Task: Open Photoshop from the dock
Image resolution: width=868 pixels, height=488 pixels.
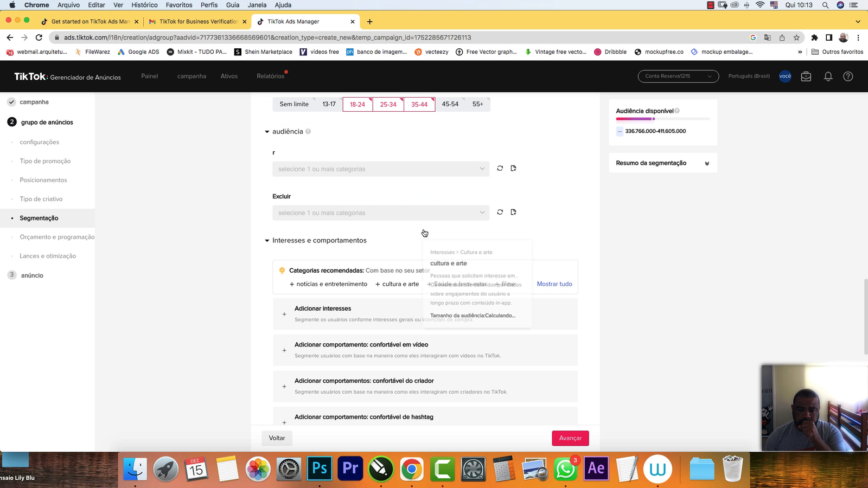Action: coord(320,468)
